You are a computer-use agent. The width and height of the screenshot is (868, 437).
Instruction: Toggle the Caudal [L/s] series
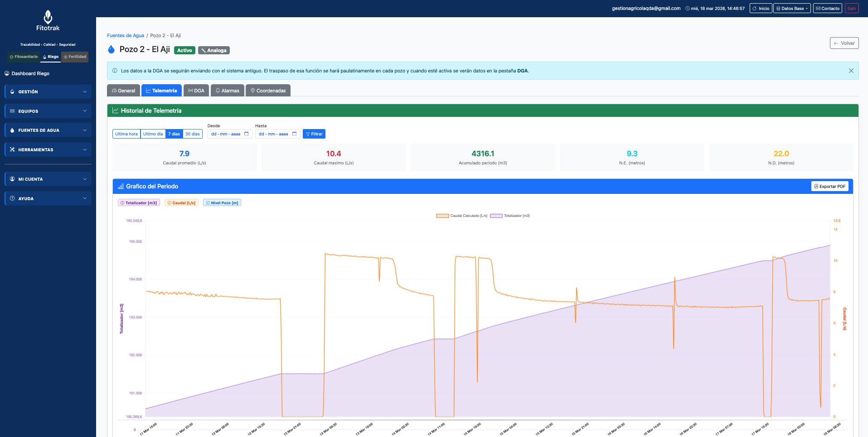181,203
